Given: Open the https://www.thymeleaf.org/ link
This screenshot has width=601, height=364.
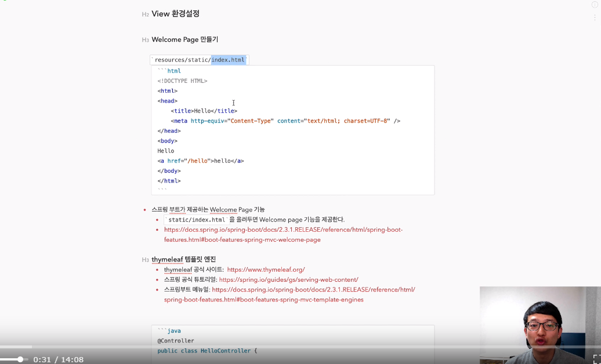Looking at the screenshot, I should 266,270.
